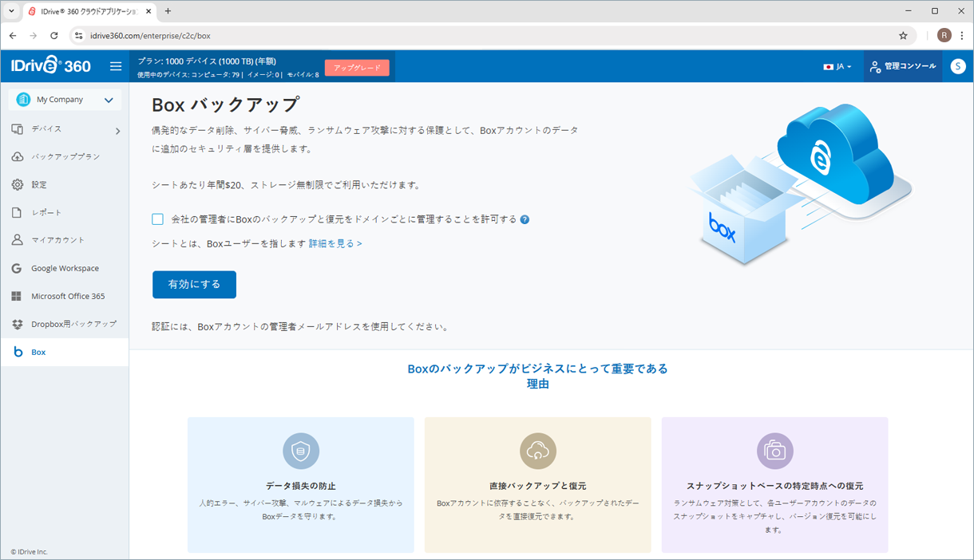974x560 pixels.
Task: Click the hamburger menu icon
Action: click(x=116, y=66)
